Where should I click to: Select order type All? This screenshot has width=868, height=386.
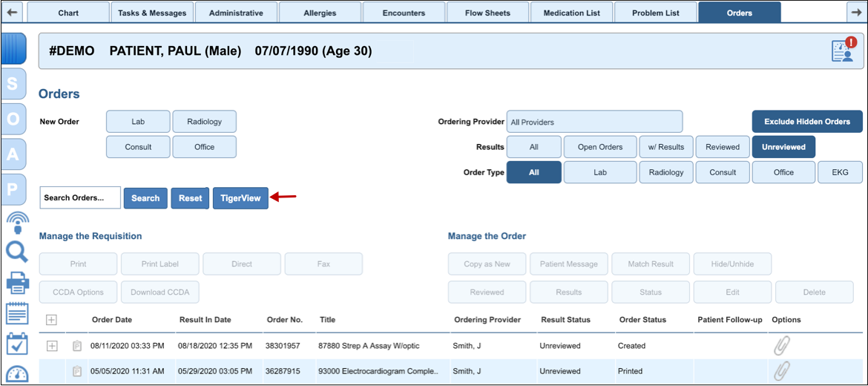(x=533, y=172)
